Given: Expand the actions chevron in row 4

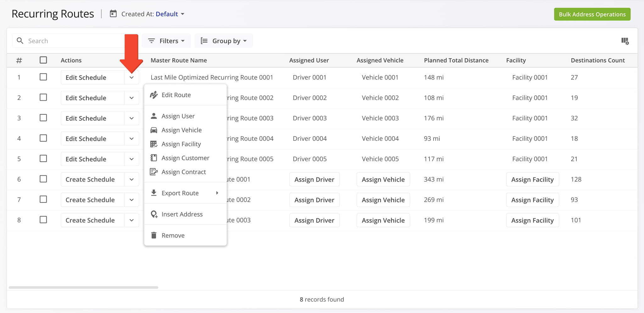Looking at the screenshot, I should pyautogui.click(x=131, y=139).
